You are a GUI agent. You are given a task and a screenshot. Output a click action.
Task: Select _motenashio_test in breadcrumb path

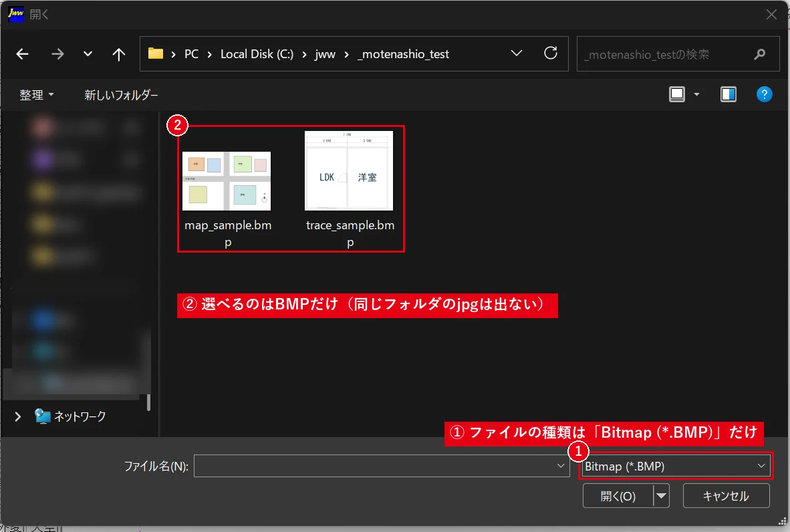[403, 54]
